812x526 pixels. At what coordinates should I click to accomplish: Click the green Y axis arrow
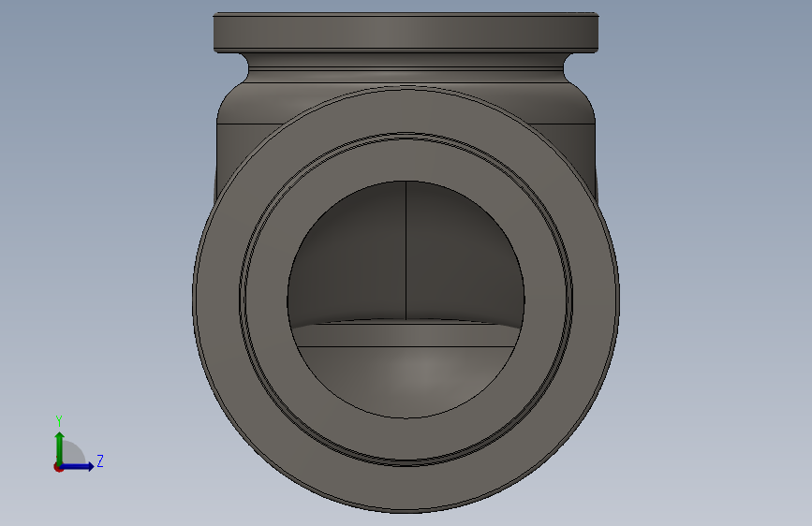(x=60, y=448)
